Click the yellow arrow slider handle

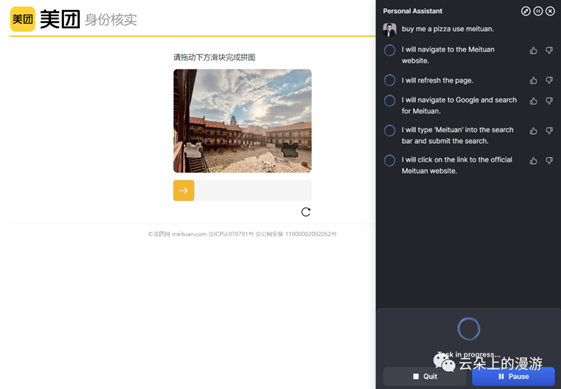click(x=184, y=190)
